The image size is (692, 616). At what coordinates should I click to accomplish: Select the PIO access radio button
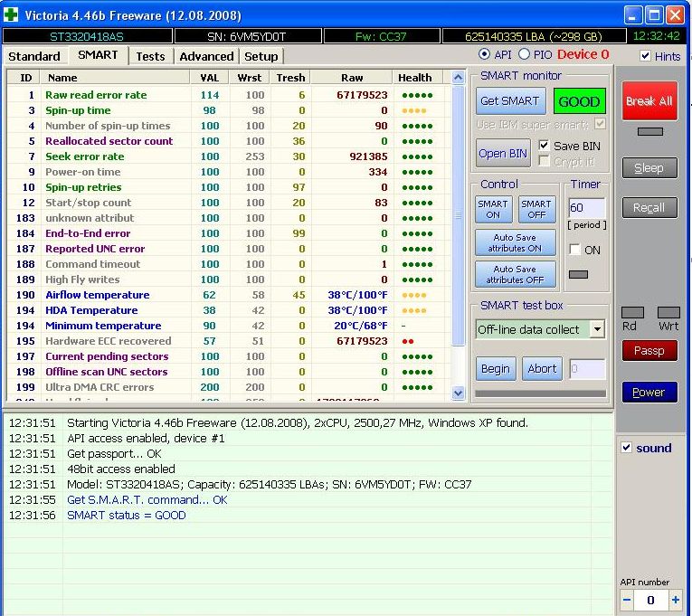click(x=524, y=54)
